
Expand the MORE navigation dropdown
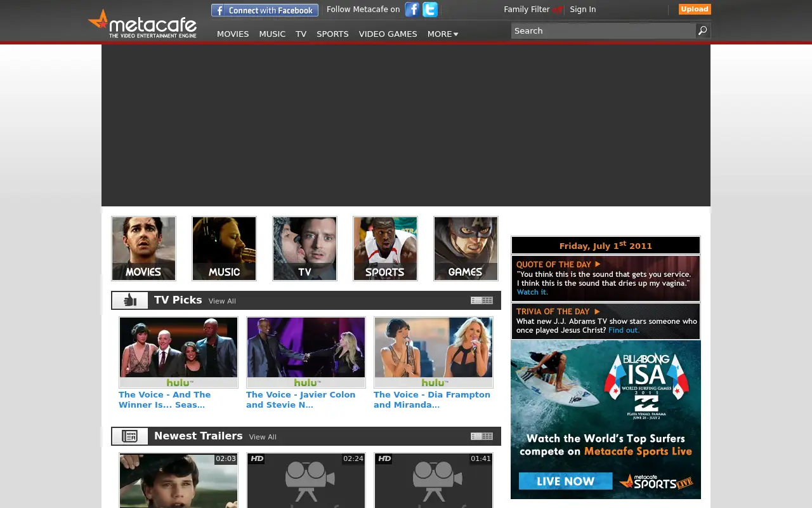(x=443, y=34)
